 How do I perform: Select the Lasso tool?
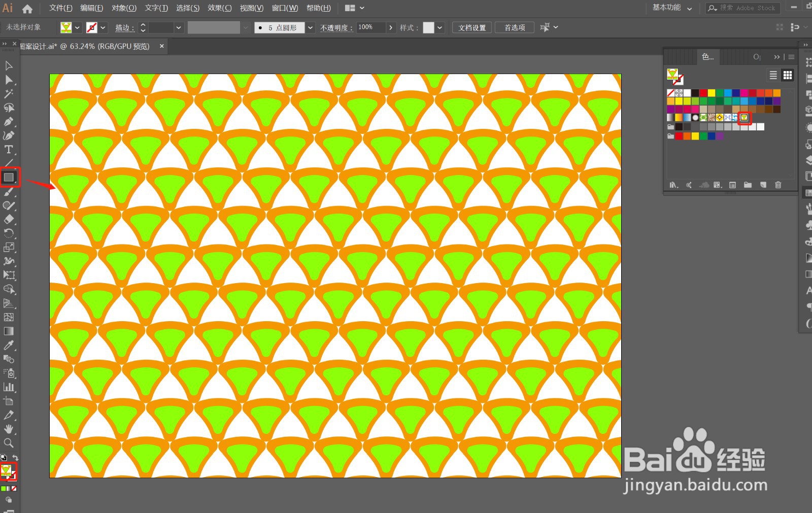point(9,108)
